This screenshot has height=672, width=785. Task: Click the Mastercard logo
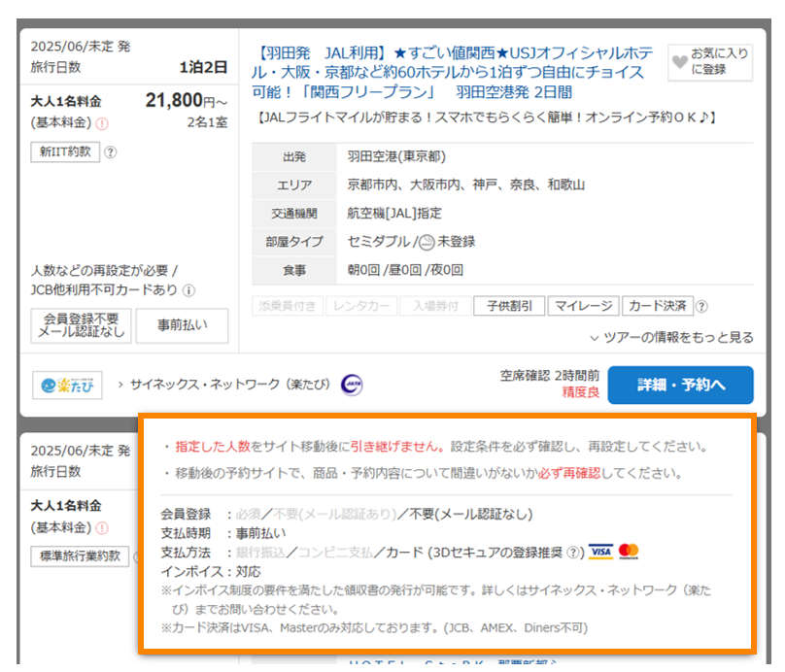pos(629,552)
